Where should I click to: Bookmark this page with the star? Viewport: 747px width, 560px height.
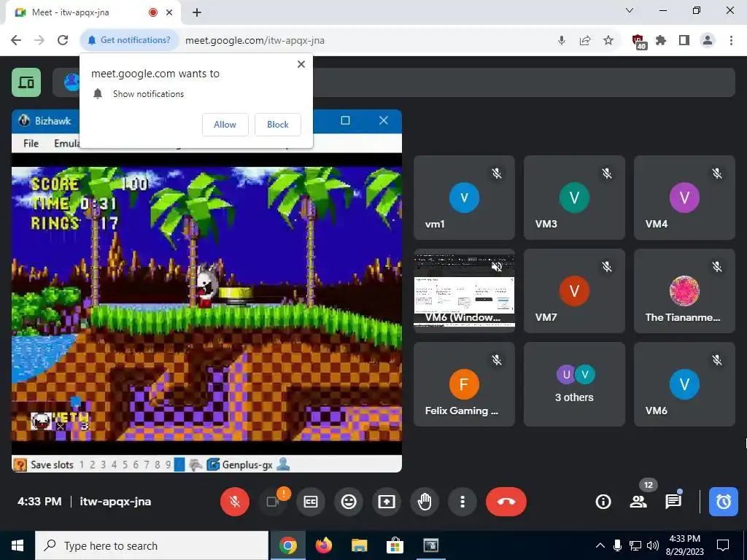tap(608, 41)
